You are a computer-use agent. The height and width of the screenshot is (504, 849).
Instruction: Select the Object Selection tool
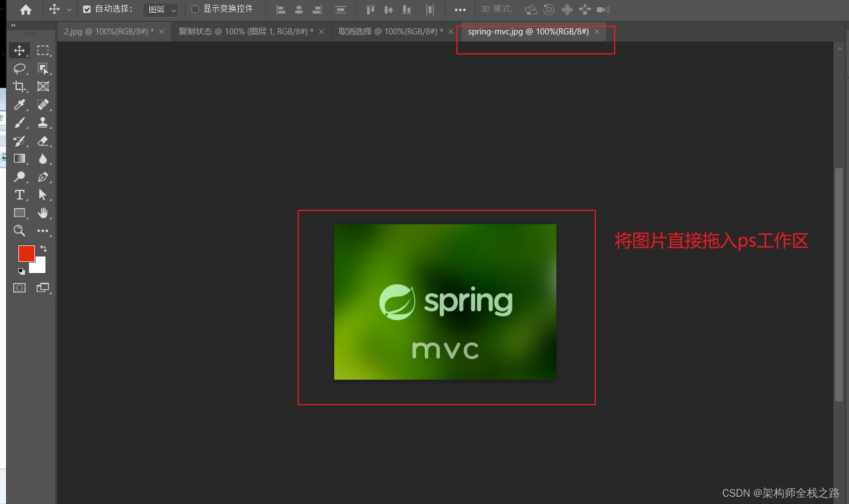click(43, 68)
